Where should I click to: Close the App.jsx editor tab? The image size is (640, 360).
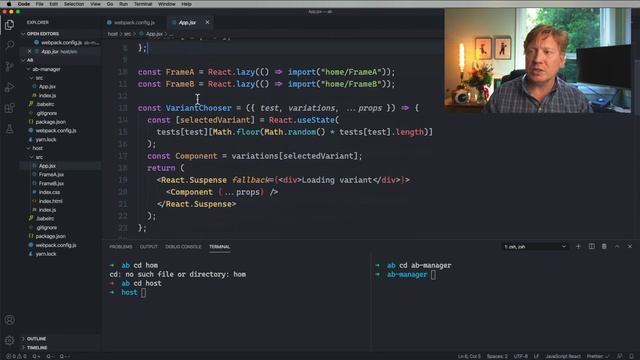207,22
